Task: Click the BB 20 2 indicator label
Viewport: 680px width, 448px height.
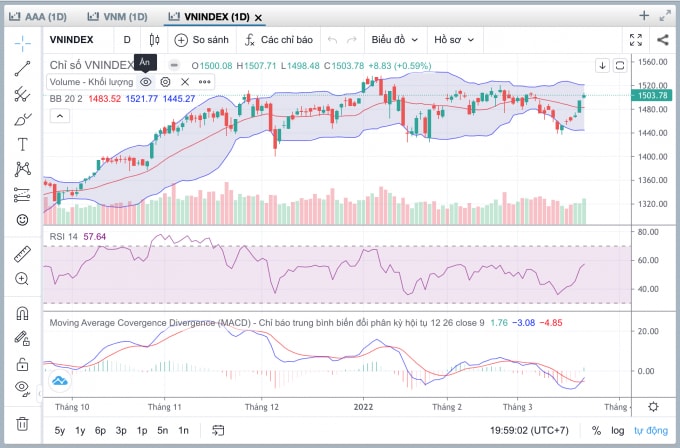Action: (66, 99)
